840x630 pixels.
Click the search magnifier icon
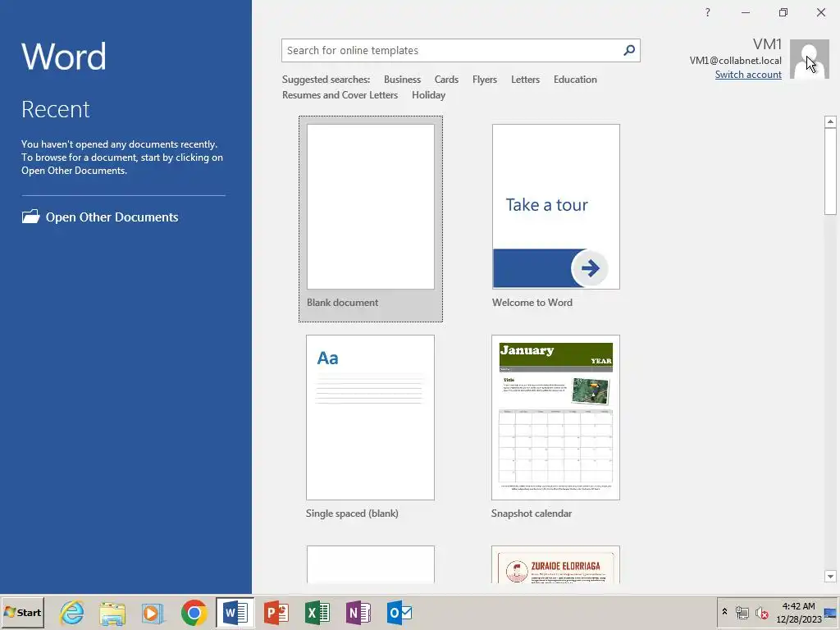[629, 50]
